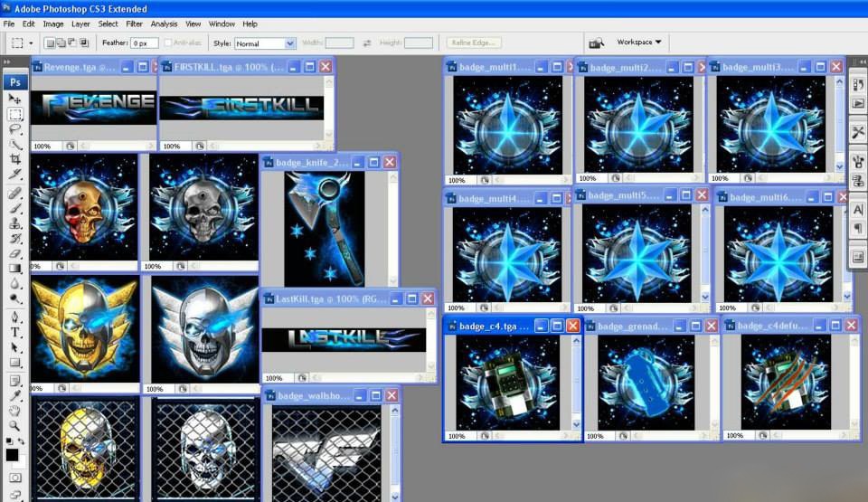Open the Analysis menu
Screen dimensions: 868x502
(164, 24)
